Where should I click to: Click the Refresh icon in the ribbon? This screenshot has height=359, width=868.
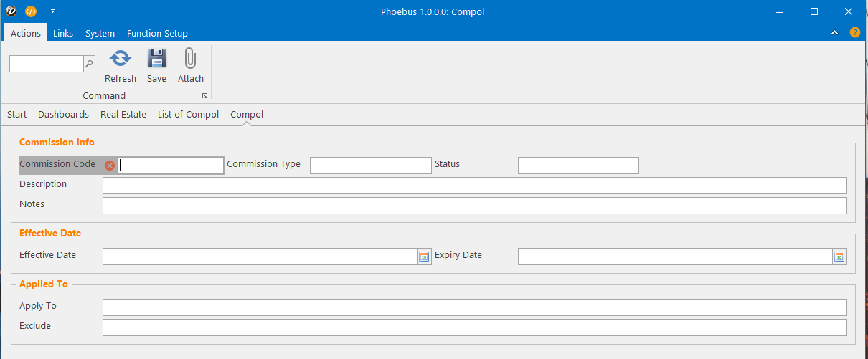pos(121,59)
